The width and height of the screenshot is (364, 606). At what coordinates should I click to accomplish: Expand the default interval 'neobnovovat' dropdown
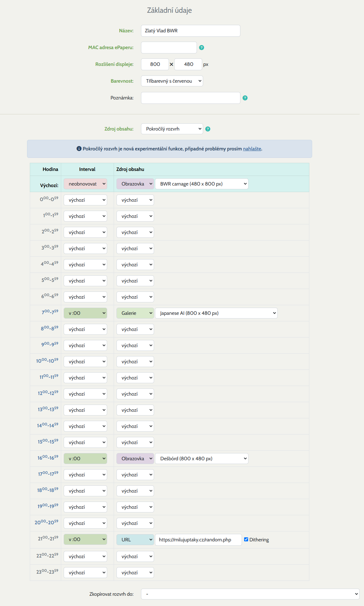85,184
